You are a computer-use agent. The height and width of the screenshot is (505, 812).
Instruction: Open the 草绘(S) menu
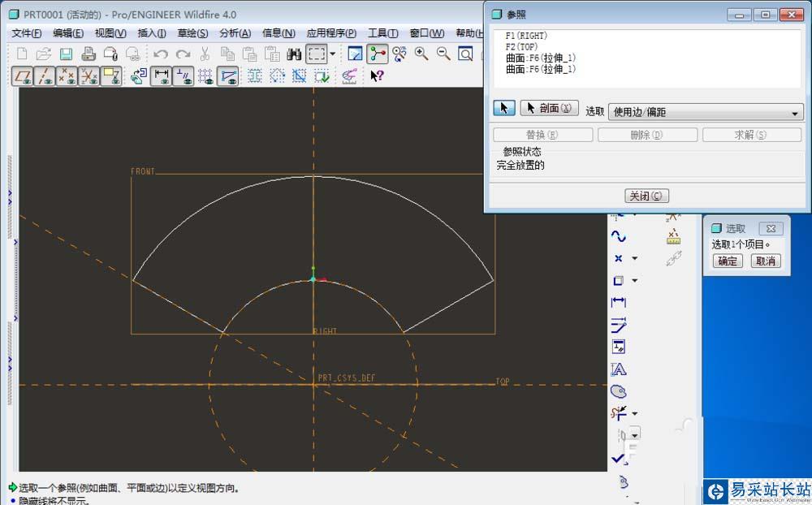pos(192,33)
